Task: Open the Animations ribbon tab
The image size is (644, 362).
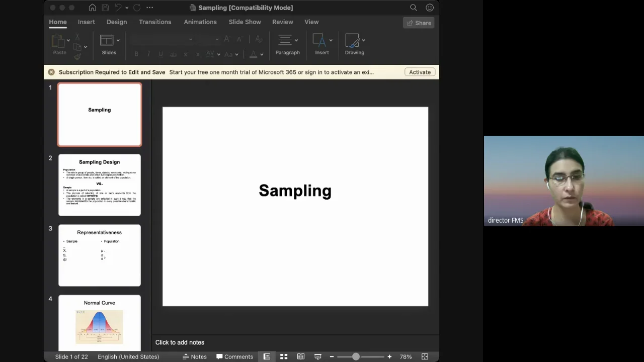Action: pos(200,22)
